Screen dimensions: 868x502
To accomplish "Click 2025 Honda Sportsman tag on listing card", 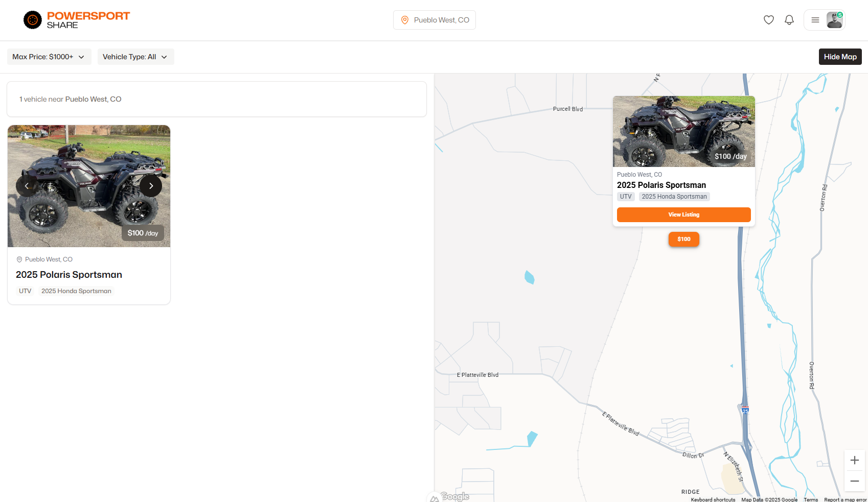I will [x=76, y=291].
